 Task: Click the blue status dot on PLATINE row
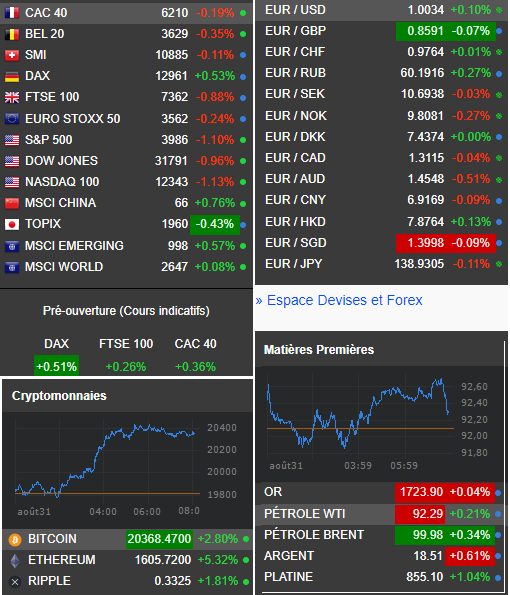tap(498, 578)
